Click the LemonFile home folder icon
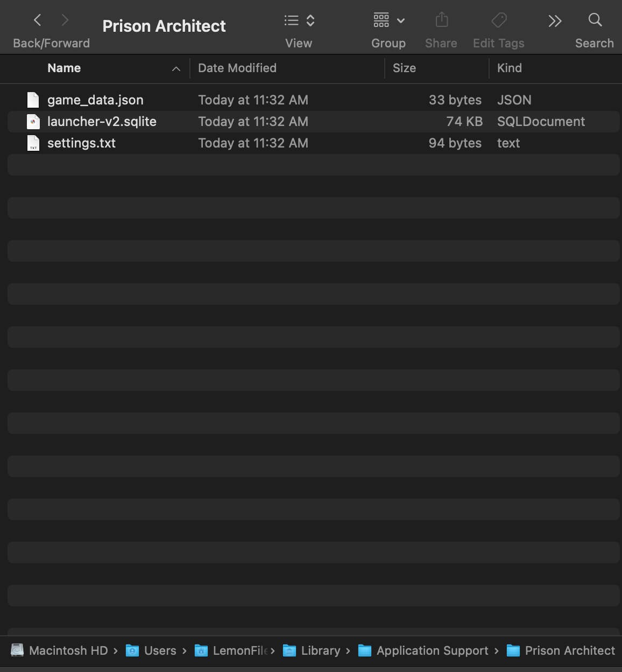The image size is (622, 672). [201, 650]
